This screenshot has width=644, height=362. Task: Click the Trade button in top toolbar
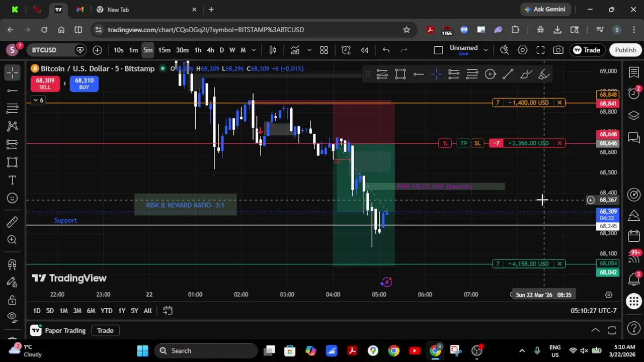(x=587, y=50)
